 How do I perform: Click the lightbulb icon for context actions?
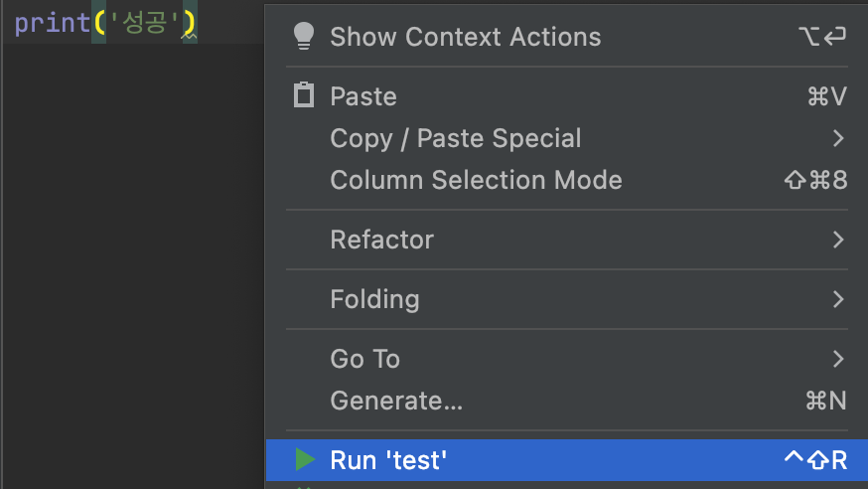(x=304, y=37)
